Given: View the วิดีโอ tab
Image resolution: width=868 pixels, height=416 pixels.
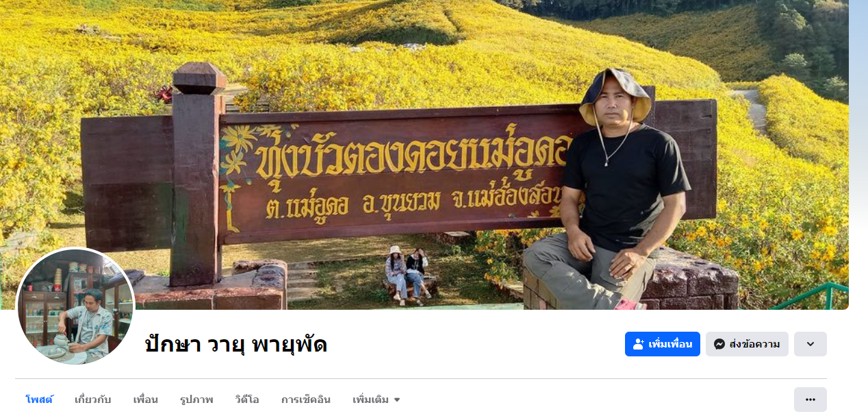Looking at the screenshot, I should (x=247, y=400).
